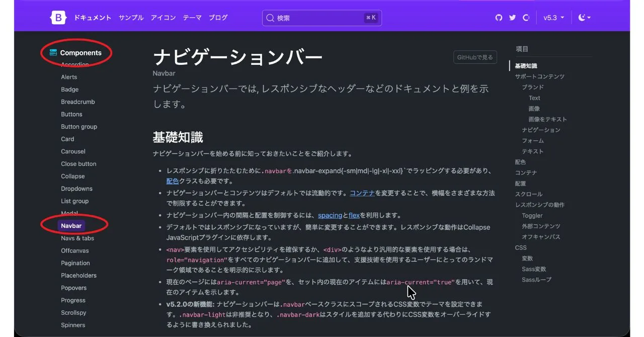Open the GitHub repository icon
Screen dimensions: 644x337
pyautogui.click(x=499, y=17)
